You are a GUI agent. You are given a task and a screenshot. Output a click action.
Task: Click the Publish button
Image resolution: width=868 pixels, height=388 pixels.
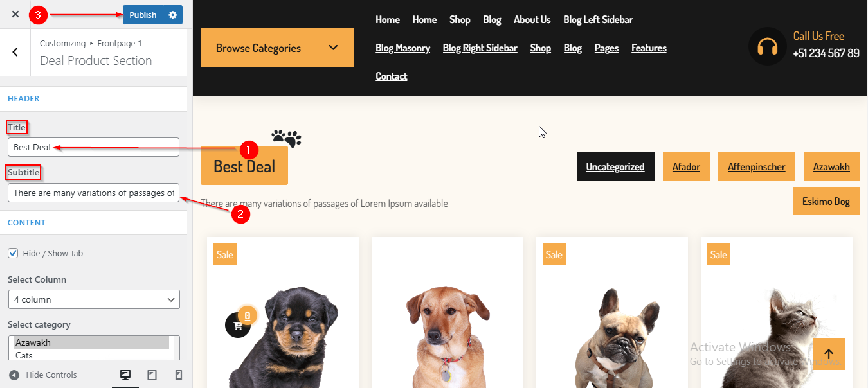pyautogui.click(x=143, y=15)
